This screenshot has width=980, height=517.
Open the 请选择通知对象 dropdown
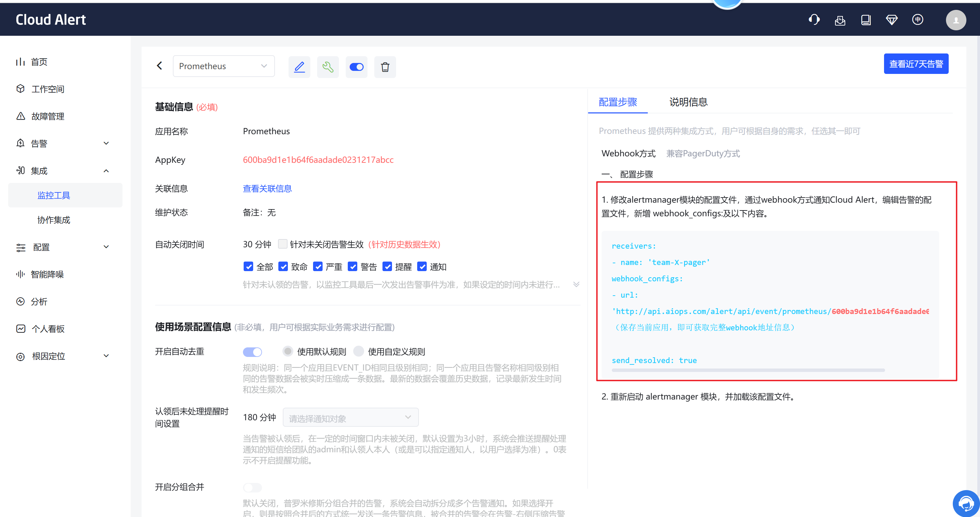pyautogui.click(x=350, y=417)
